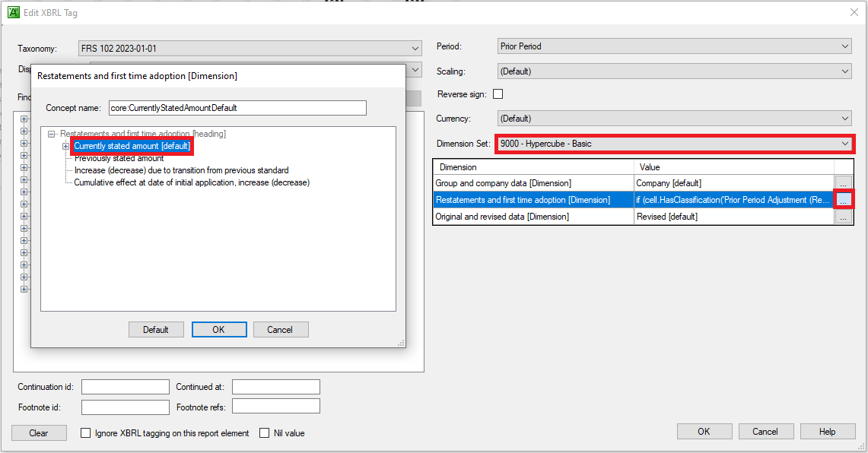Image resolution: width=868 pixels, height=453 pixels.
Task: Check Ignore XBRL tagging on this report element
Action: coord(85,432)
